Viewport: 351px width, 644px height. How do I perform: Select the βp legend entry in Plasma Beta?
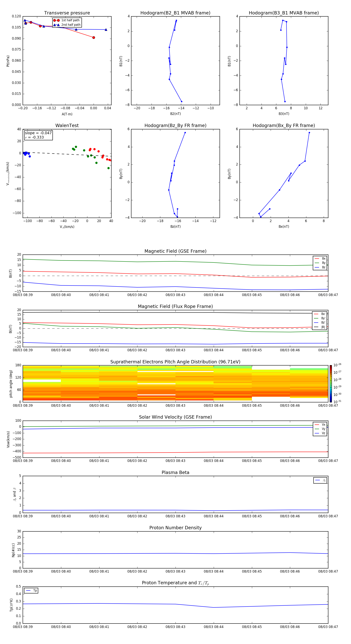[320, 480]
